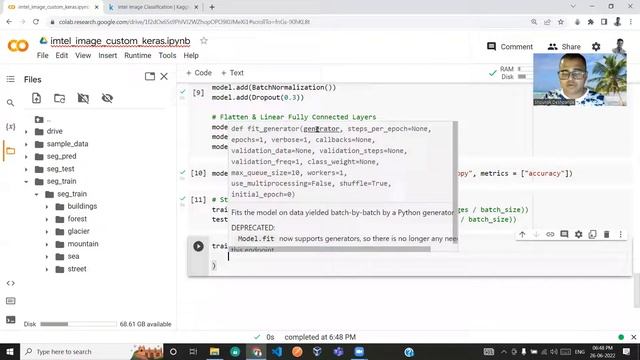
Task: Expand the seg_test folder
Action: click(x=26, y=169)
